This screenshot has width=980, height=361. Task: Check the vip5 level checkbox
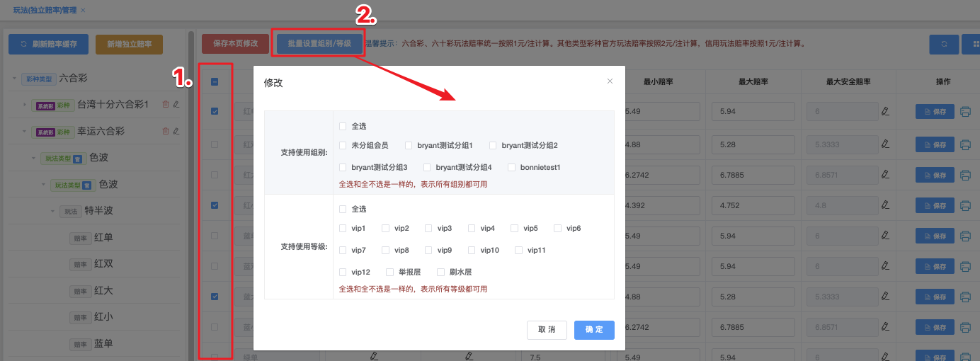tap(515, 229)
